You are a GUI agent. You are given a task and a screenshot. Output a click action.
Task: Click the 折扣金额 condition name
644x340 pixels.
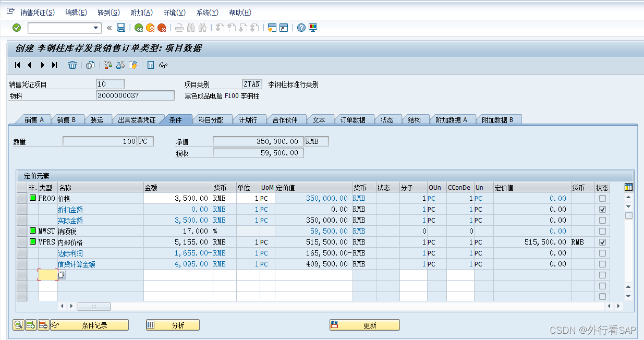tap(70, 210)
